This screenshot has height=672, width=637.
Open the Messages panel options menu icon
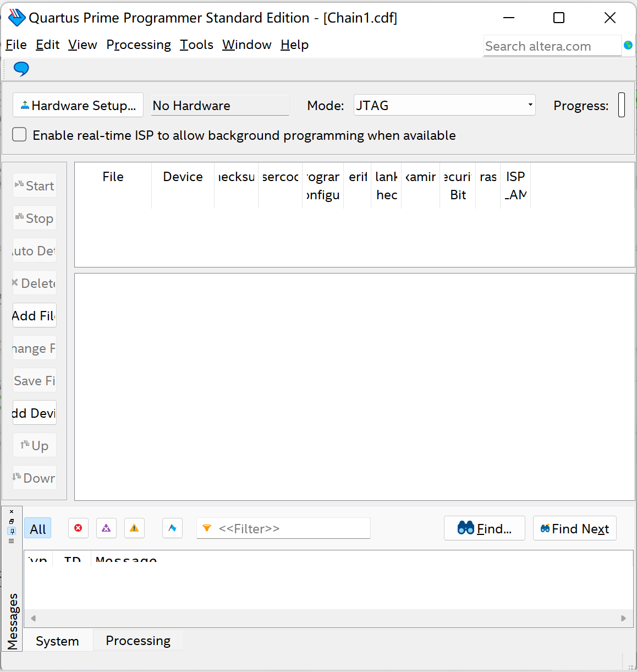tap(12, 541)
